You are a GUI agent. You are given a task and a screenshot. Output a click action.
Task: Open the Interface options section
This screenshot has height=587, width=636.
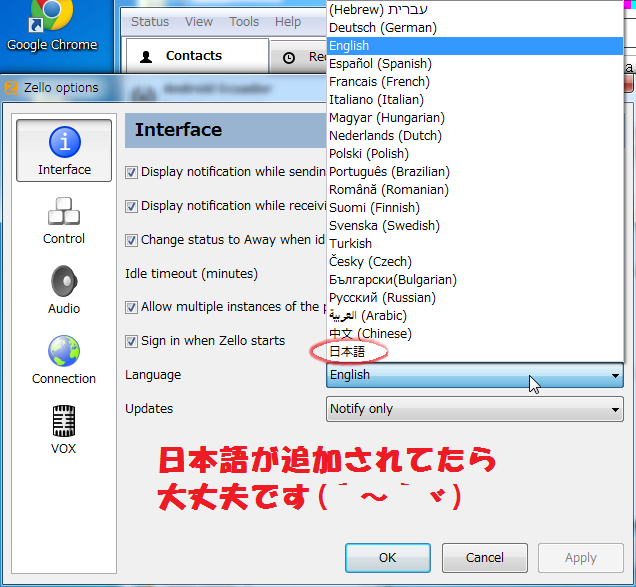[64, 151]
